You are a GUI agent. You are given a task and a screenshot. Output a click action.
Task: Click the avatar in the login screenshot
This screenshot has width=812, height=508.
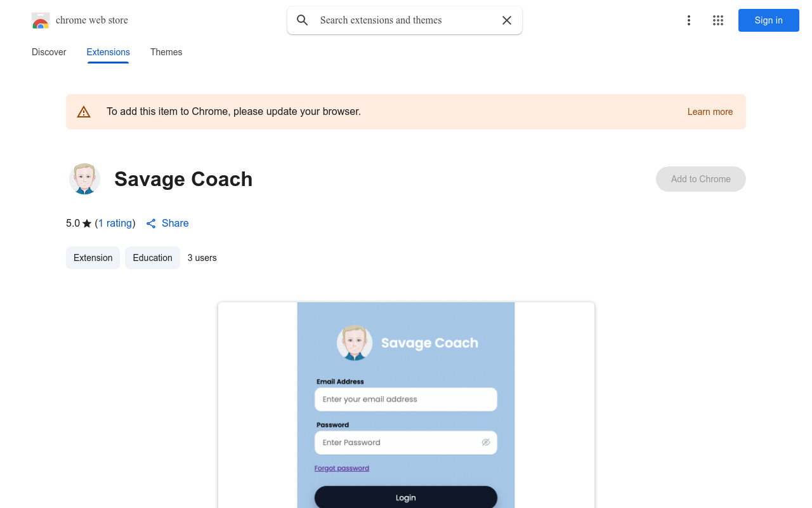[x=355, y=343]
